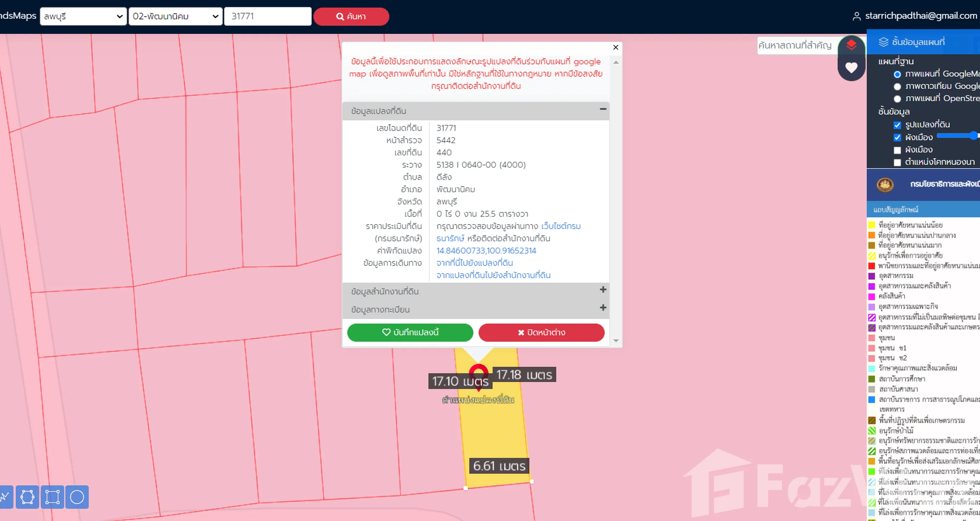Viewport: 980px width, 521px height.
Task: Enable the ตำแหน่งโคกหนองนา checkbox
Action: (897, 163)
